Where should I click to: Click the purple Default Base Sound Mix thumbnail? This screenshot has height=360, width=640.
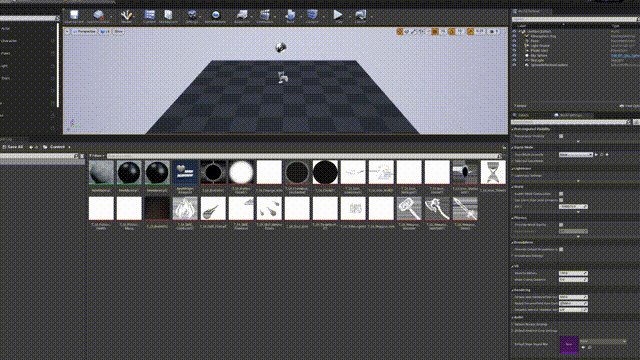coord(569,344)
